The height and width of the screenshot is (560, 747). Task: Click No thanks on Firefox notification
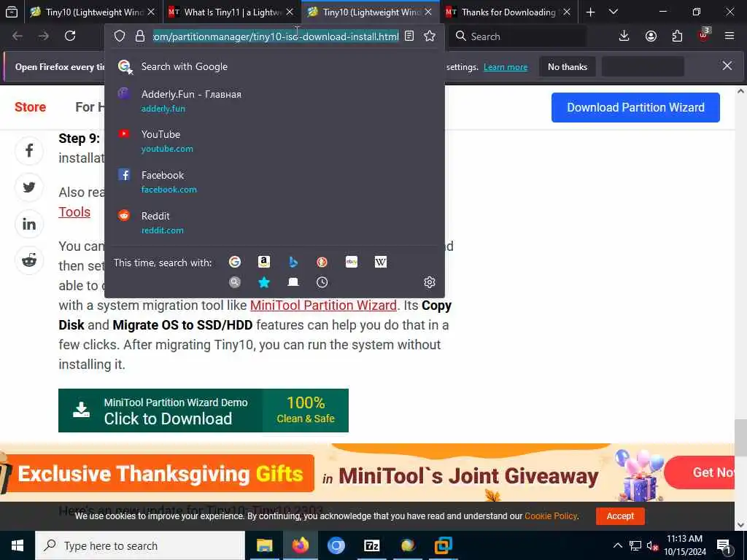coord(568,67)
